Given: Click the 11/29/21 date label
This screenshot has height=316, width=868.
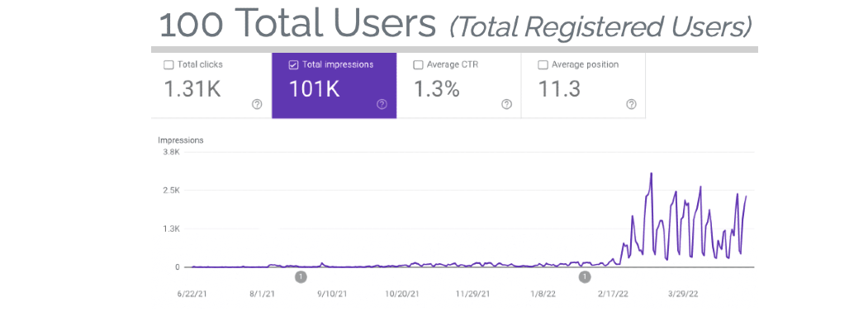Looking at the screenshot, I should [x=473, y=294].
